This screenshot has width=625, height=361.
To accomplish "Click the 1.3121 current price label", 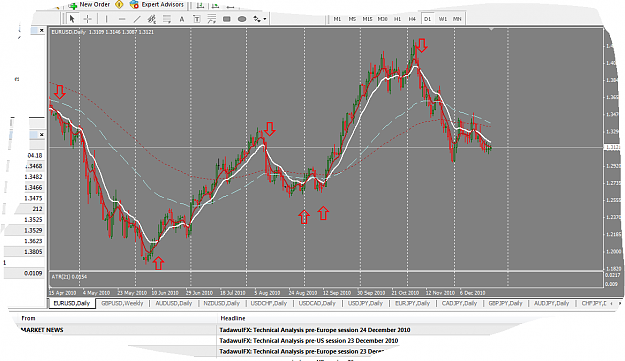I will click(x=613, y=147).
